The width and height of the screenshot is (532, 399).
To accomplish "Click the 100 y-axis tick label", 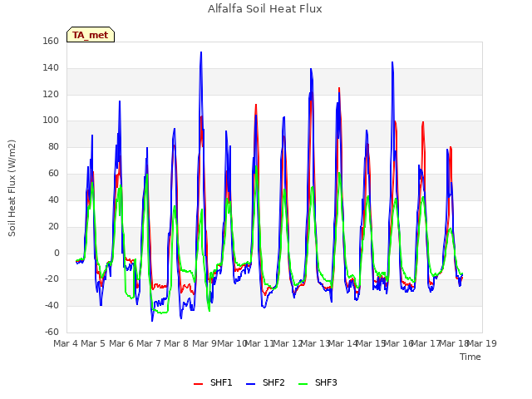I will pyautogui.click(x=51, y=120).
